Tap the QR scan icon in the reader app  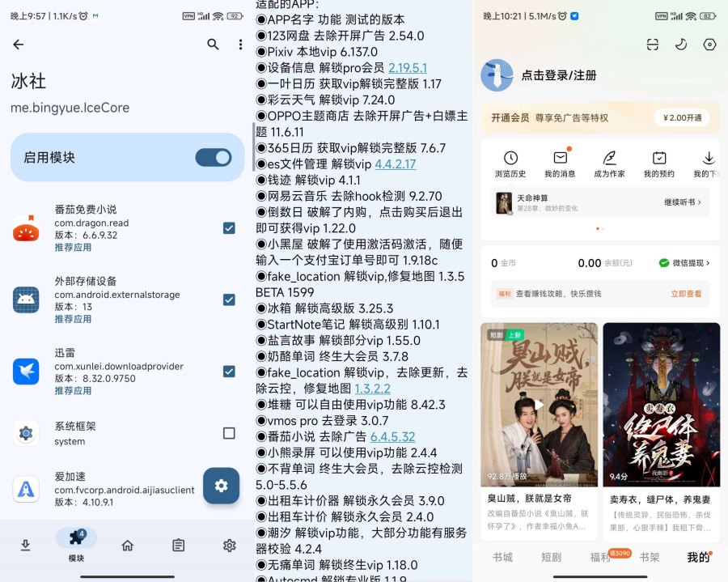653,46
